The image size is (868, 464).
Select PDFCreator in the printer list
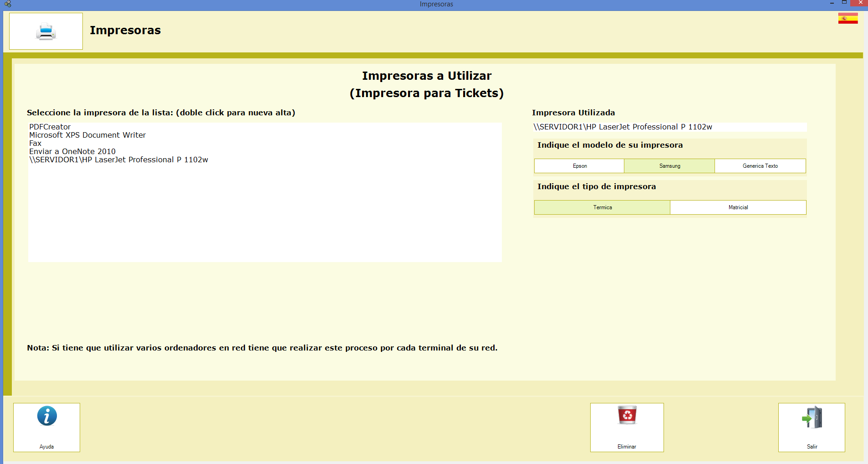[50, 127]
